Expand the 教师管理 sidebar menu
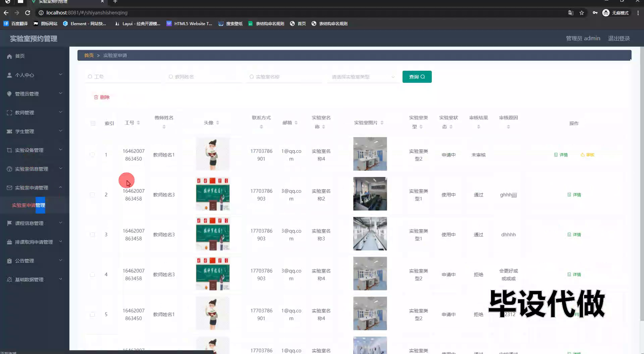The width and height of the screenshot is (644, 354). point(35,112)
